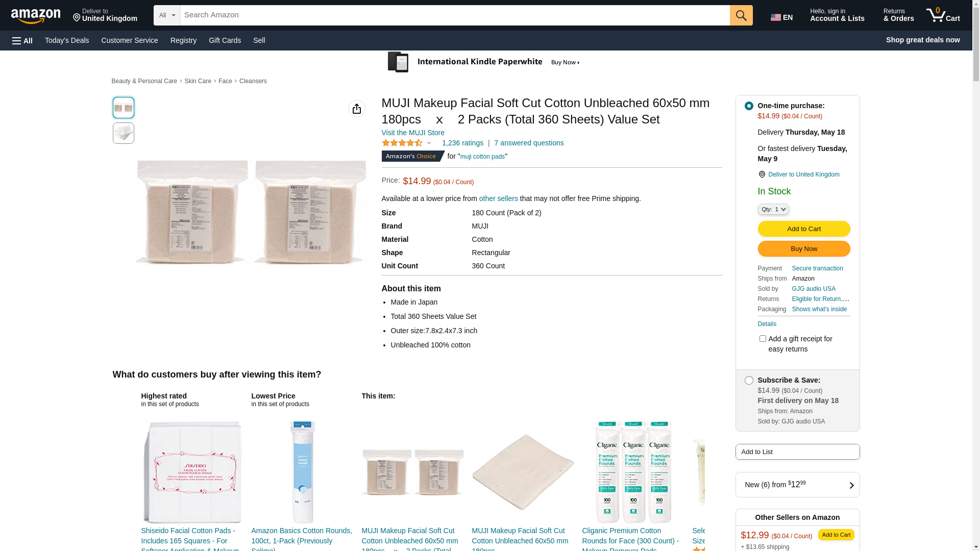This screenshot has width=980, height=551.
Task: Click the search magnifier button
Action: pos(741,15)
